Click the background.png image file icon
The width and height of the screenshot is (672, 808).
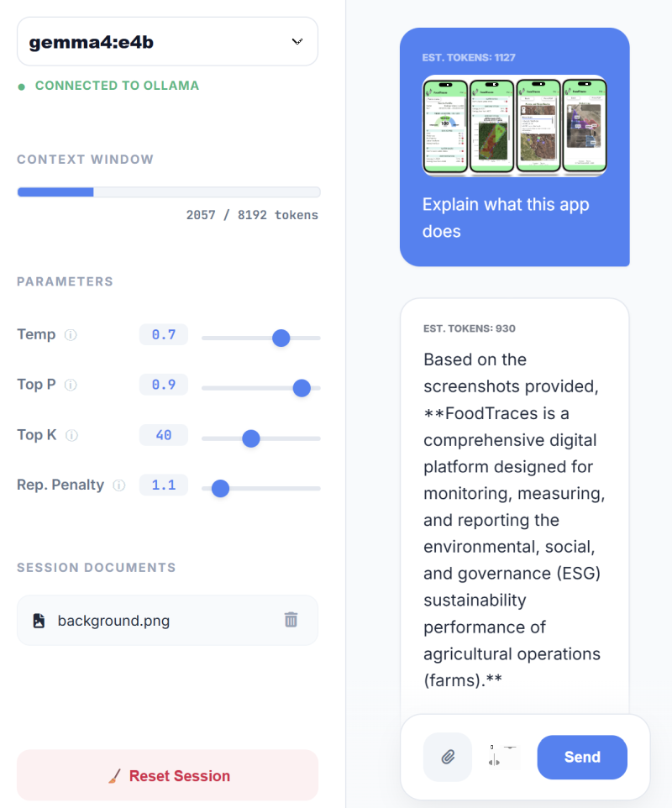coord(39,621)
